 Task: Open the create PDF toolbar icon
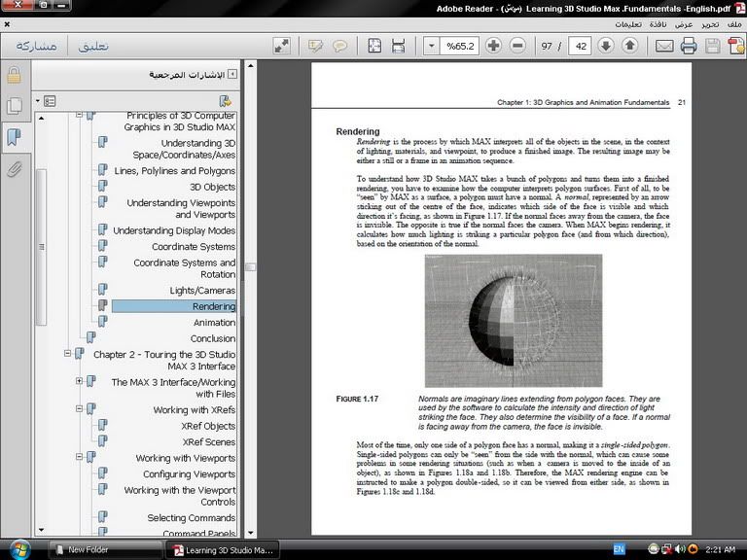click(735, 47)
